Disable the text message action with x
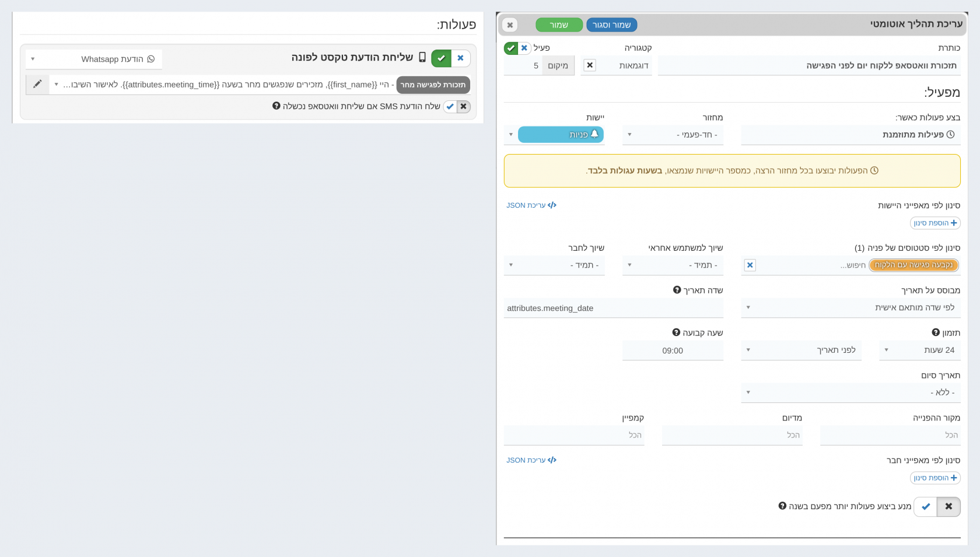The image size is (980, 557). [461, 58]
